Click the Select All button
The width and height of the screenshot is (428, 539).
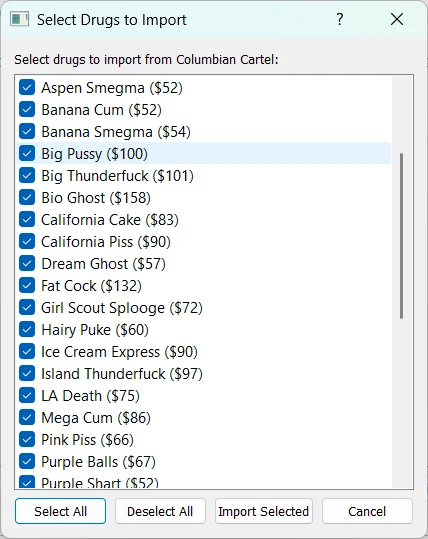[60, 511]
